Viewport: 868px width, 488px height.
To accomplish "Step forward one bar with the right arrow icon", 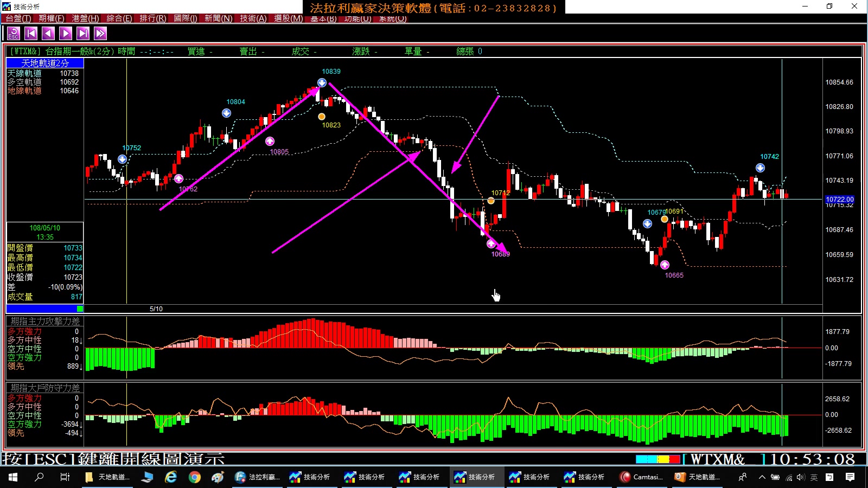I will (66, 34).
